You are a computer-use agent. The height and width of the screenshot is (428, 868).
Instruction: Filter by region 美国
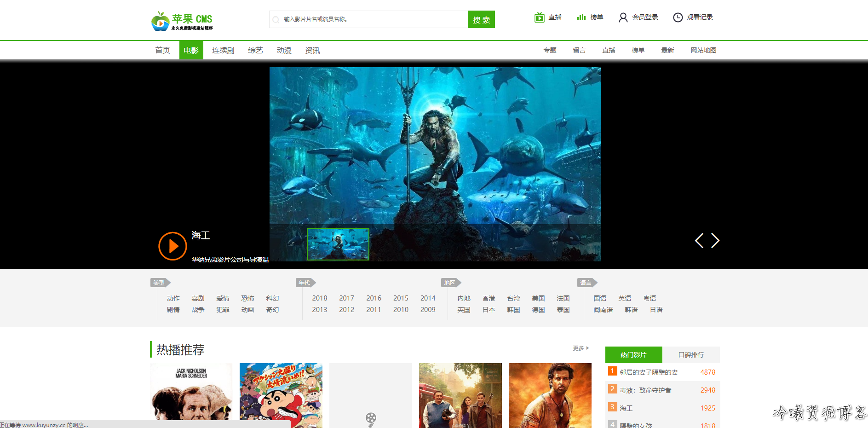click(538, 298)
